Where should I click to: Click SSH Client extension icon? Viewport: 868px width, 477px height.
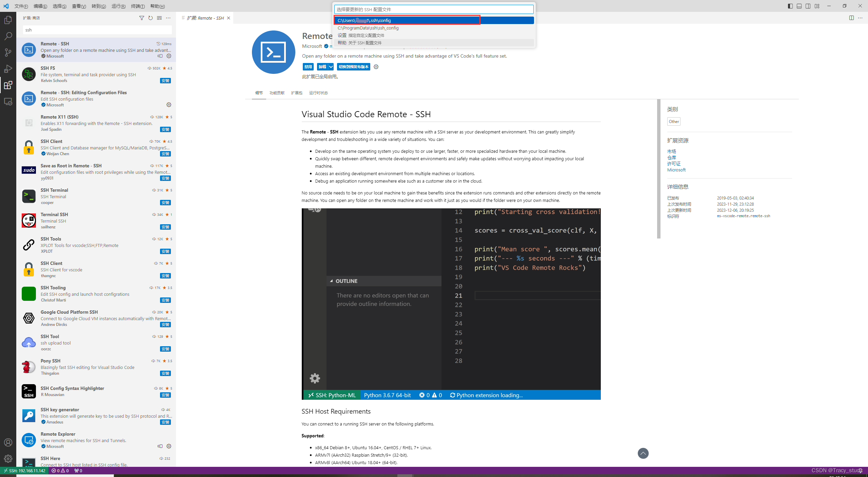pyautogui.click(x=27, y=147)
